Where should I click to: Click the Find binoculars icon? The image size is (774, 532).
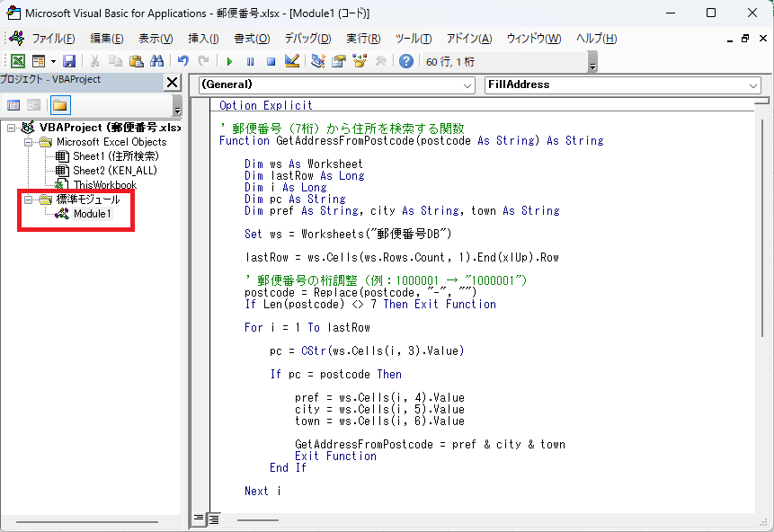pos(156,61)
